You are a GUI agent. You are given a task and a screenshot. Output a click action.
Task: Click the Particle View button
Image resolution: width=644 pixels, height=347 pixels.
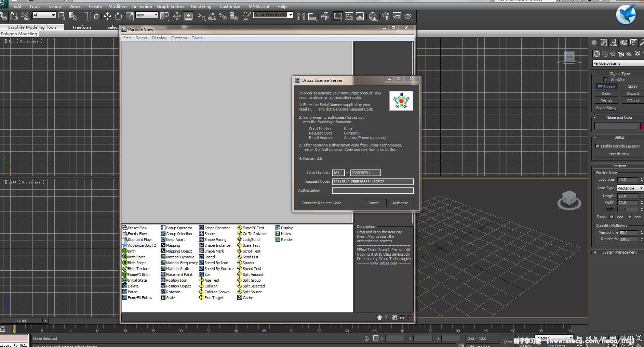tap(619, 154)
